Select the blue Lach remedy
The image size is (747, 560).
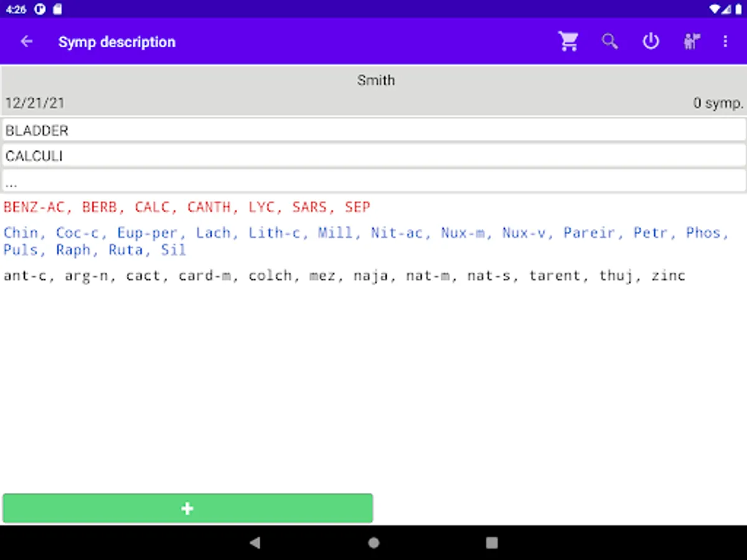[213, 233]
